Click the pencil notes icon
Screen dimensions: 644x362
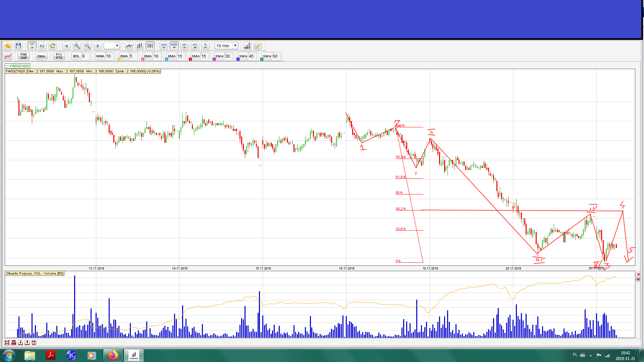tap(258, 46)
